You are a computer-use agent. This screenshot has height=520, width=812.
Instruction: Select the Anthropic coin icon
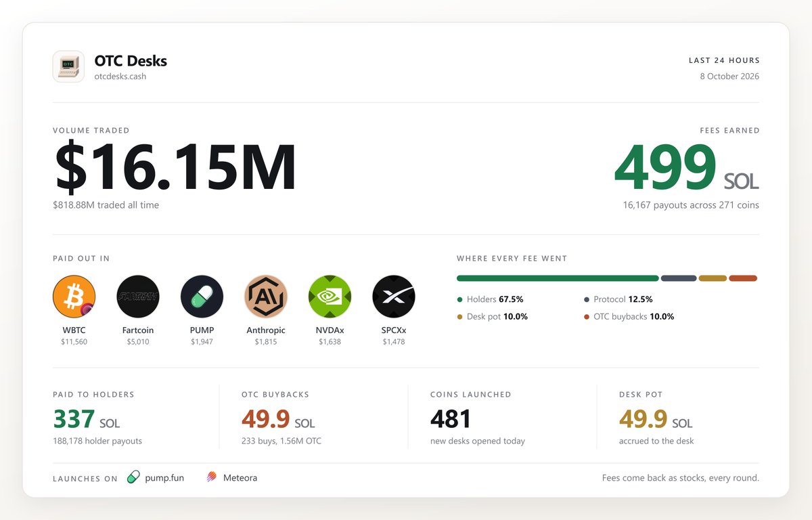pos(266,297)
